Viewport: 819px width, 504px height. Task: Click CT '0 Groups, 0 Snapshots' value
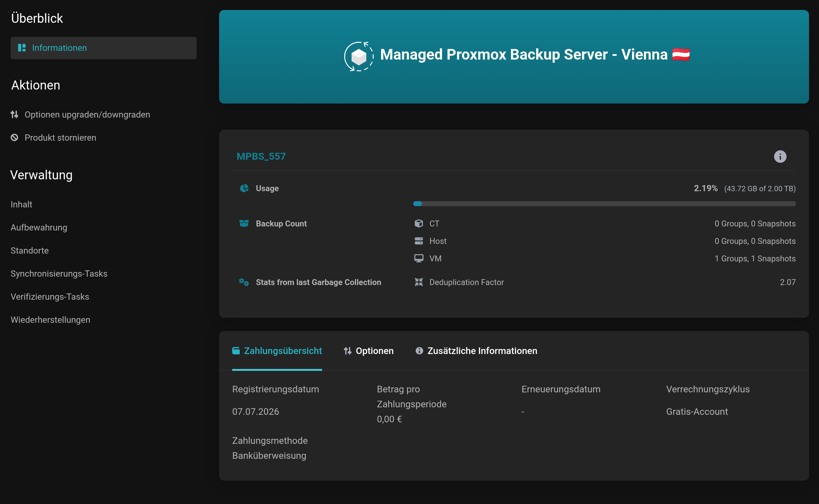coord(755,223)
